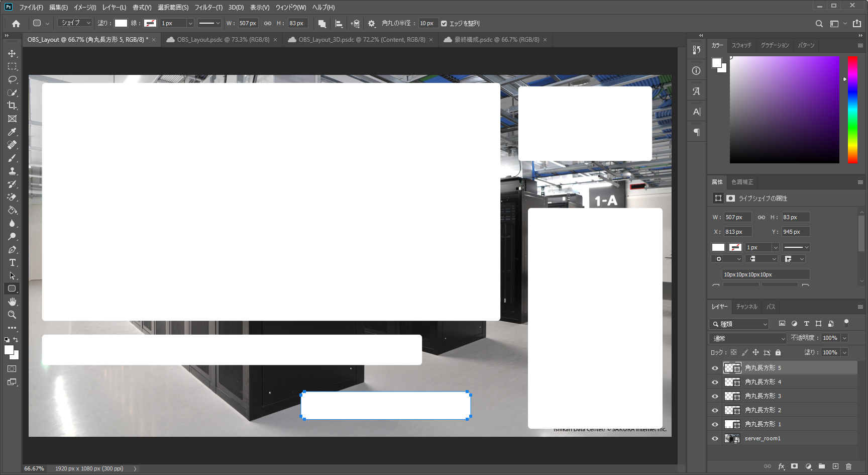Switch to the スウォッチ tab
The width and height of the screenshot is (868, 475).
741,45
